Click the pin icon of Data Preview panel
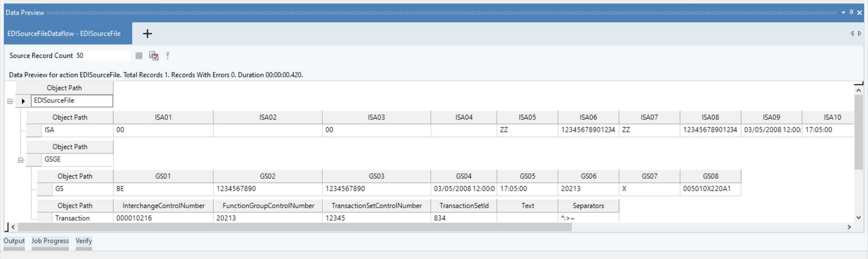 pyautogui.click(x=851, y=13)
